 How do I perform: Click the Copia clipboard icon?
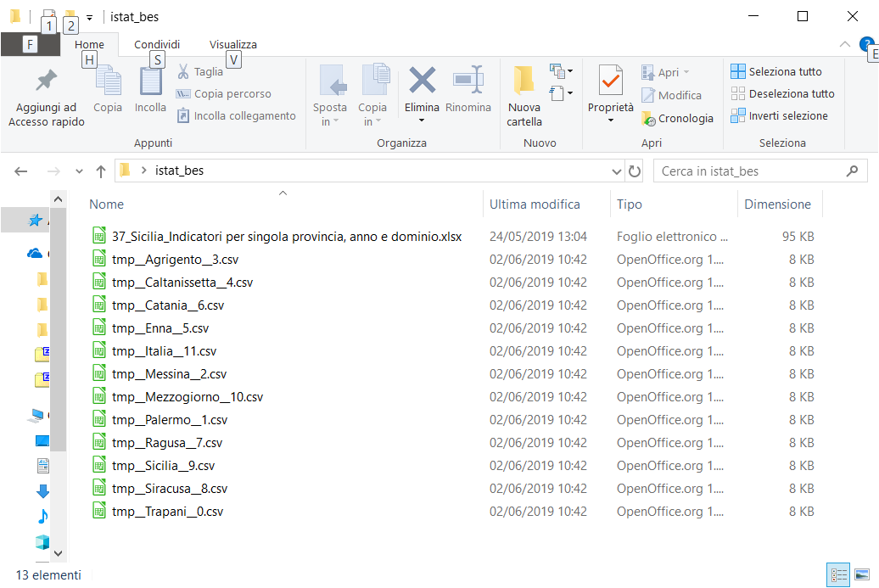point(108,81)
